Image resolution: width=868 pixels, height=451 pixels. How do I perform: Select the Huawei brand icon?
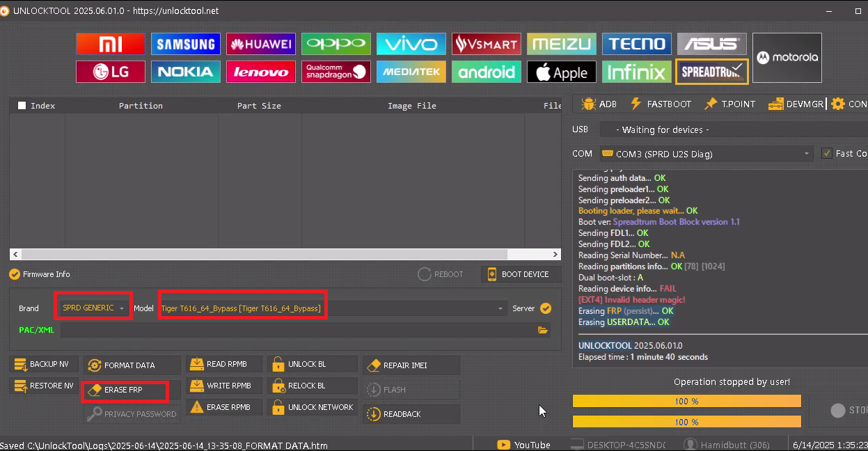click(x=261, y=44)
